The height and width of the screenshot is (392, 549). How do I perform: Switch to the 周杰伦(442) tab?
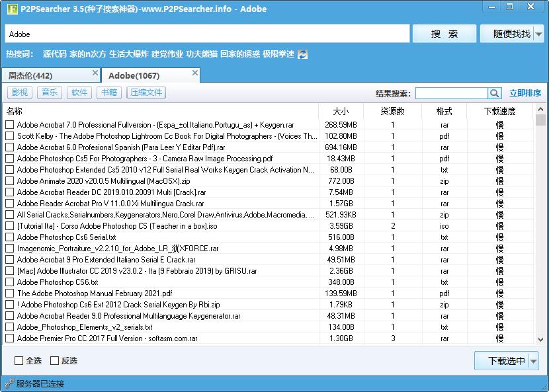pos(51,75)
